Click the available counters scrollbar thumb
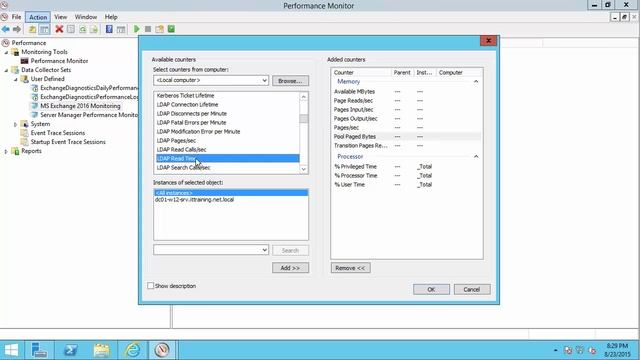 (x=304, y=119)
